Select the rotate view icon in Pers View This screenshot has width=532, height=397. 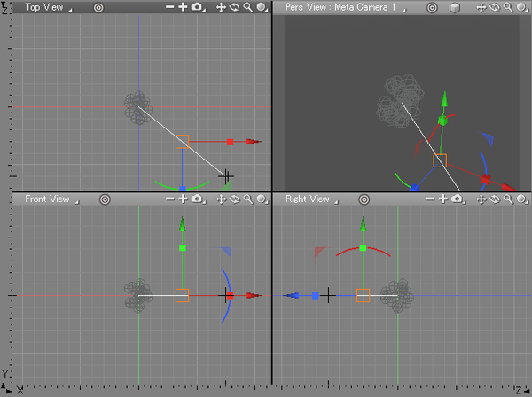(x=495, y=7)
